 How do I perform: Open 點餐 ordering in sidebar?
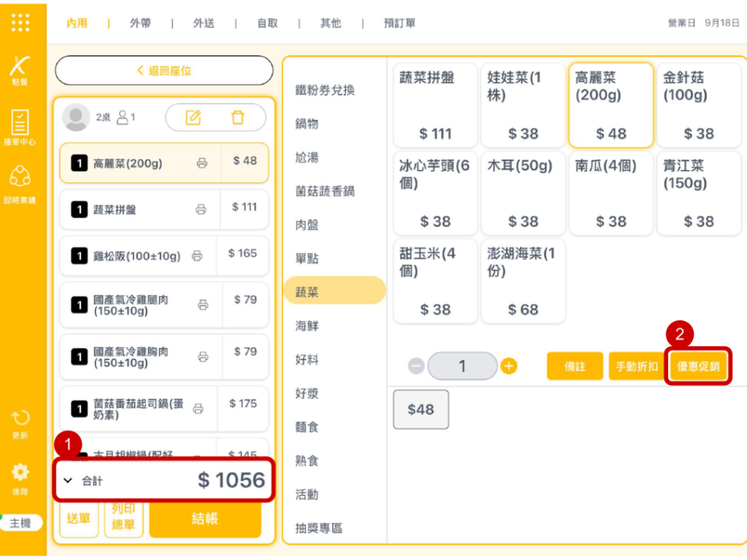click(x=20, y=69)
